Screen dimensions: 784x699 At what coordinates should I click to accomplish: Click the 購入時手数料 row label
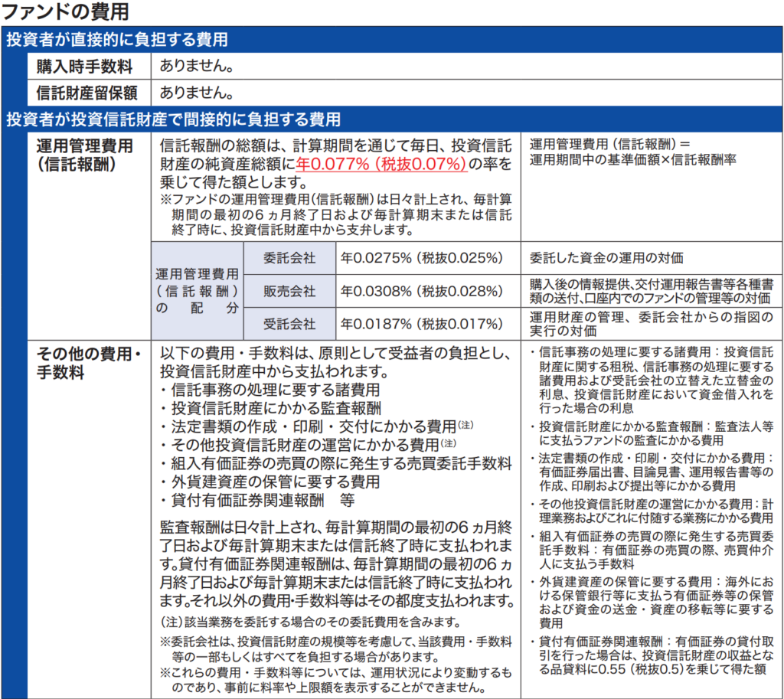coord(84,67)
